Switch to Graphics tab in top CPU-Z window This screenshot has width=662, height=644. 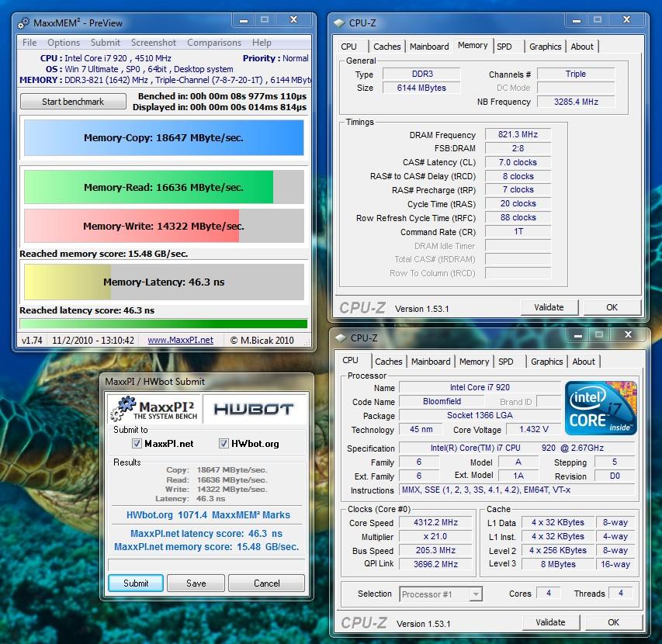(x=546, y=47)
